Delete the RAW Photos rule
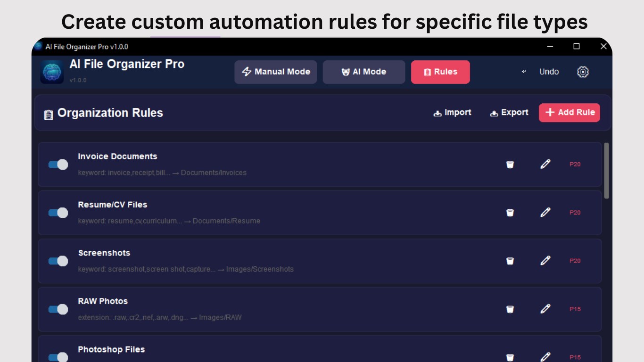Viewport: 644px width, 362px height. [510, 309]
